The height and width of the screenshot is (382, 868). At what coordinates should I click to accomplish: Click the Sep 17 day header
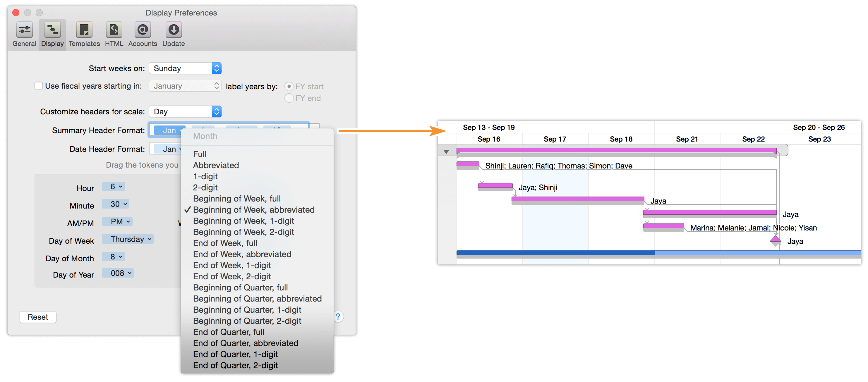(555, 139)
